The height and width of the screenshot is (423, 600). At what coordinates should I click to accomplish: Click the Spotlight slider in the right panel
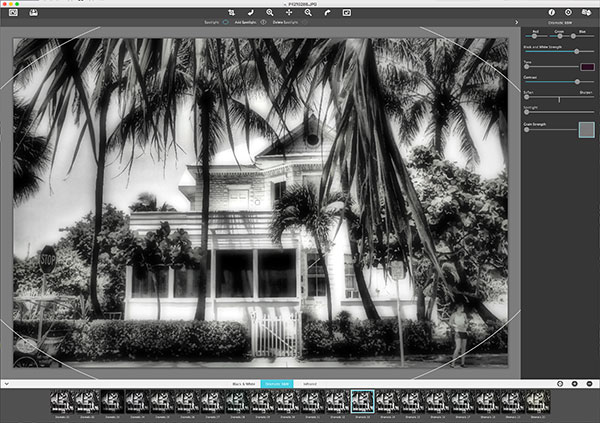coord(559,112)
